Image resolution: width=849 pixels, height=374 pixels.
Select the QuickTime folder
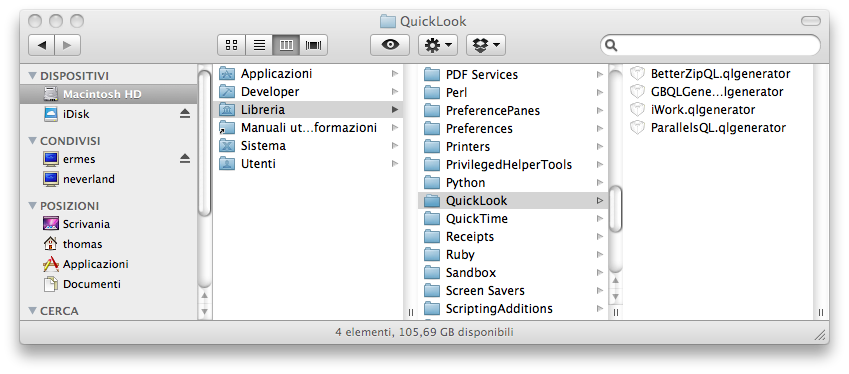(x=513, y=218)
